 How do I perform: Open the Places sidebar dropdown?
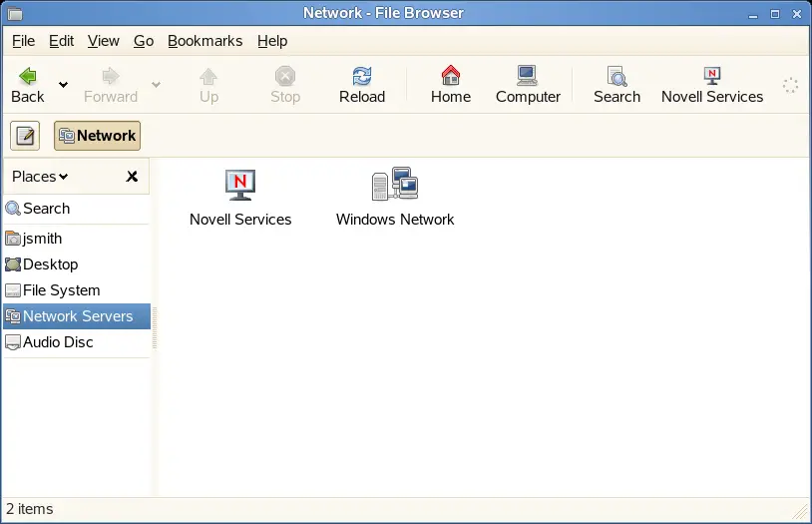click(40, 177)
